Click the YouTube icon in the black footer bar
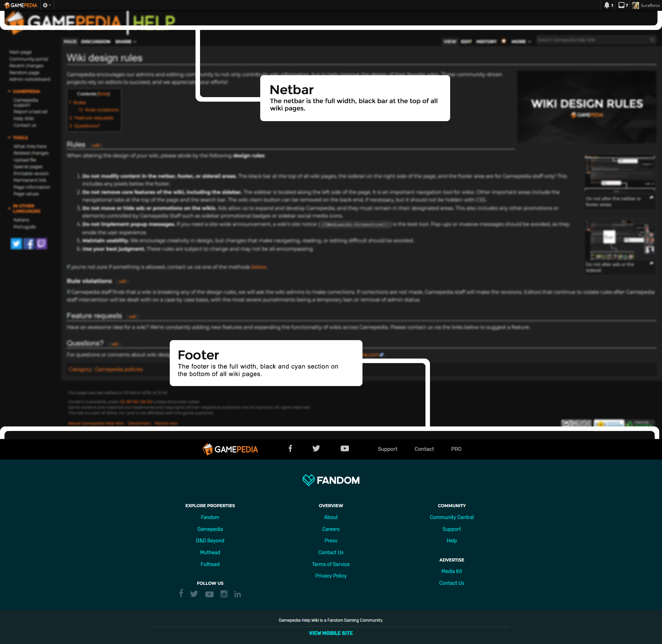 click(345, 448)
